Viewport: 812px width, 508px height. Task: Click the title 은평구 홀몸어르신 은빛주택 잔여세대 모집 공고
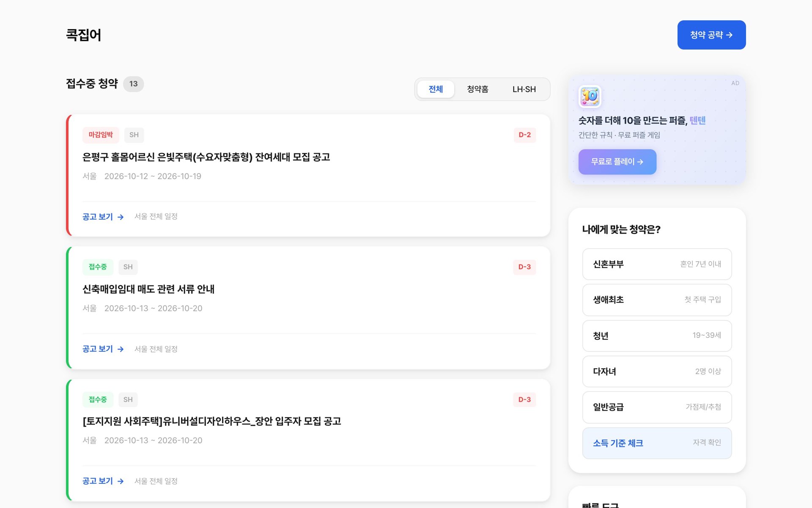(206, 157)
